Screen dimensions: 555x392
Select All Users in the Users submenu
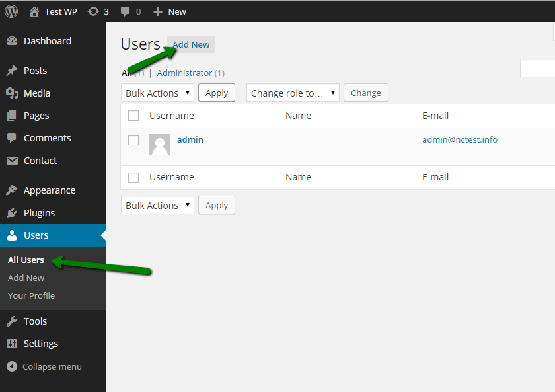(26, 260)
